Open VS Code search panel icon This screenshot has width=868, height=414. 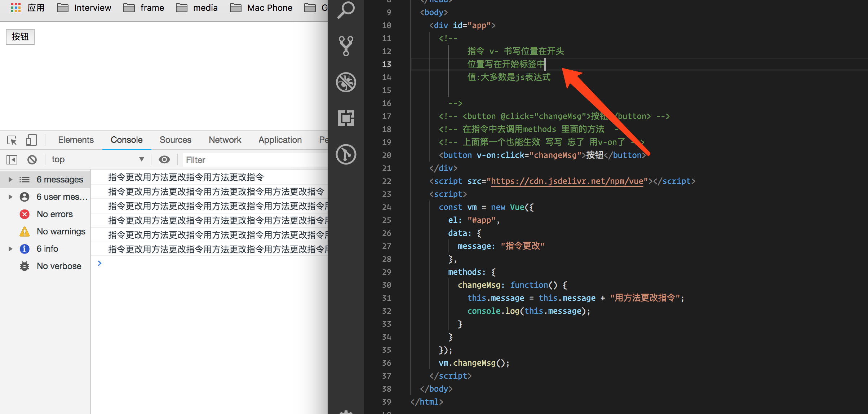click(x=346, y=10)
